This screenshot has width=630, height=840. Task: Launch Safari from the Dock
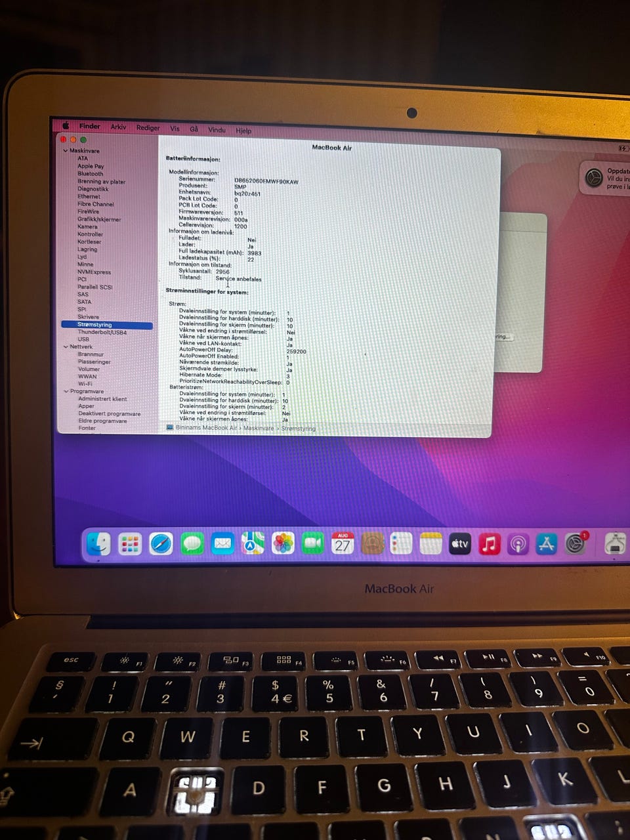pyautogui.click(x=161, y=544)
